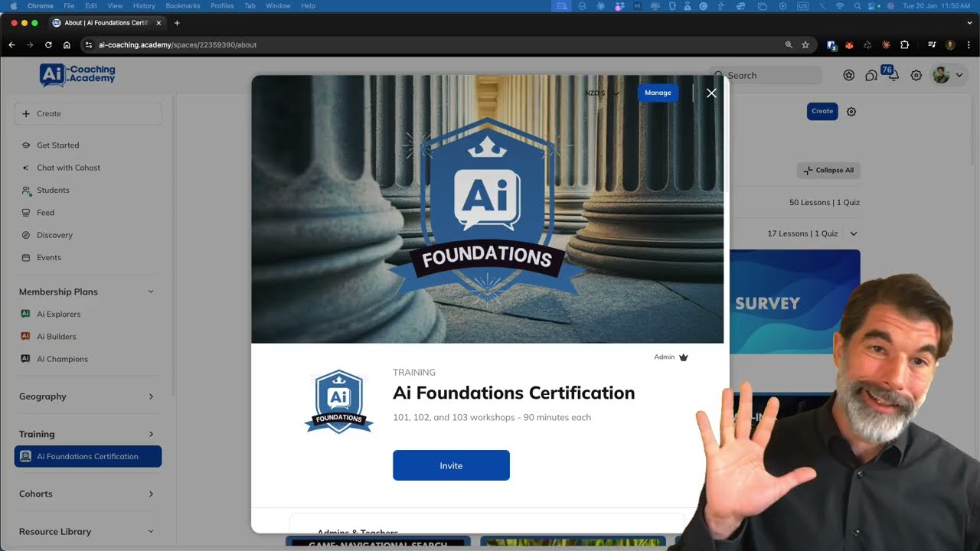
Task: Click the Admin crown badge
Action: point(671,357)
